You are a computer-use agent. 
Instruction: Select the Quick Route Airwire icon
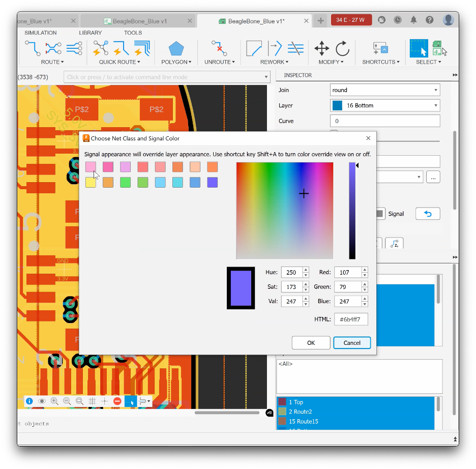tap(101, 48)
